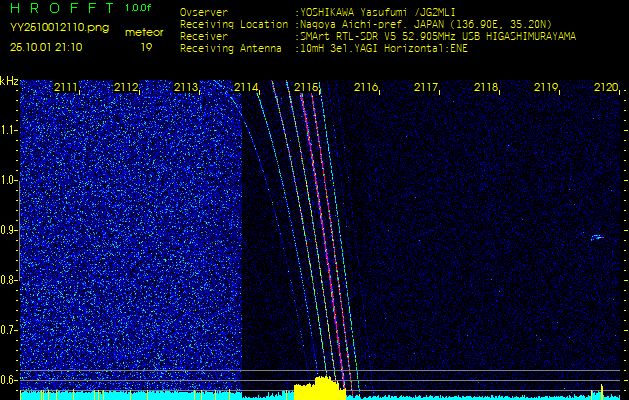Click the 0.9 frequency axis tick
629x400 pixels.
(x=9, y=230)
